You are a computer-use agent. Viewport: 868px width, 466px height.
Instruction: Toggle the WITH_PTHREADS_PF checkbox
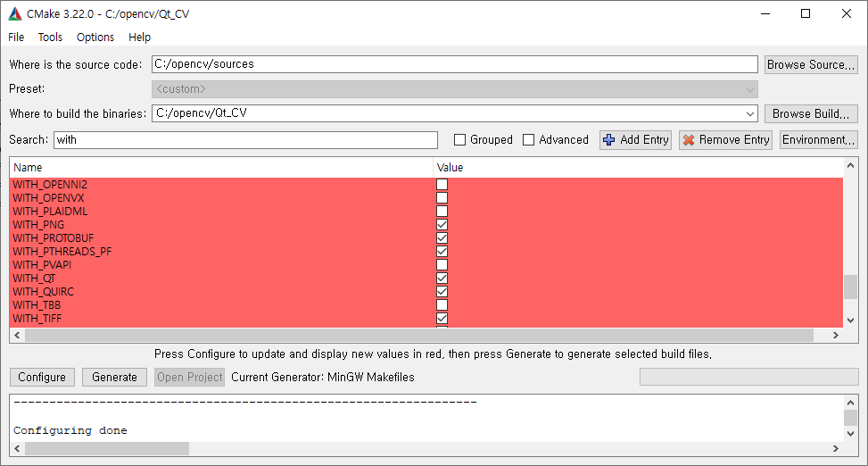point(442,252)
